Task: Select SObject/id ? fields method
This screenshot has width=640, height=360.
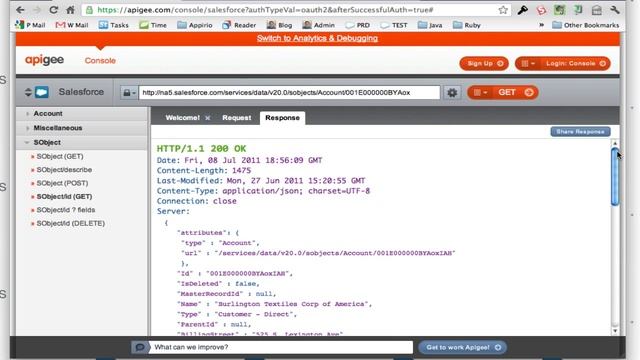Action: (x=65, y=210)
